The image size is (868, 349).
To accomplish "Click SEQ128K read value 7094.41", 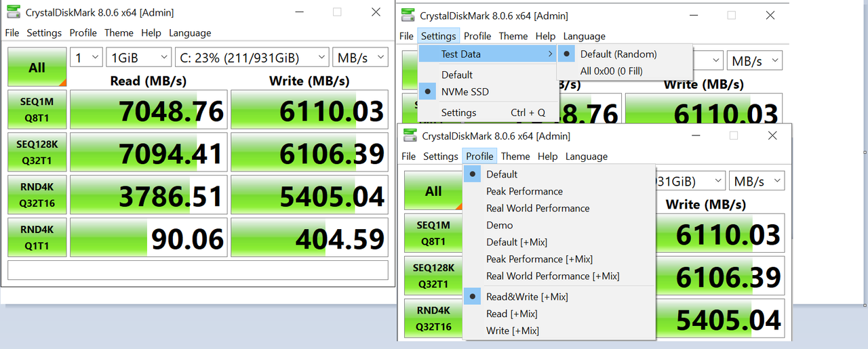I will (149, 152).
